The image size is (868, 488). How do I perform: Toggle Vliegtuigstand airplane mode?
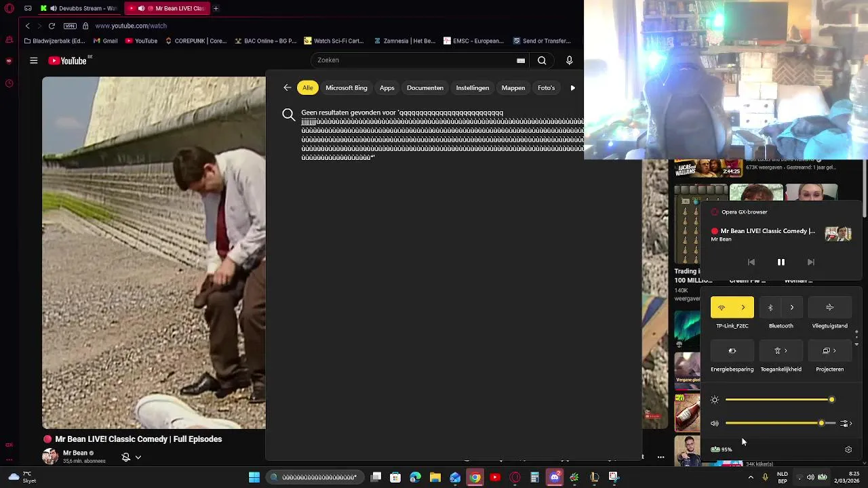point(829,308)
